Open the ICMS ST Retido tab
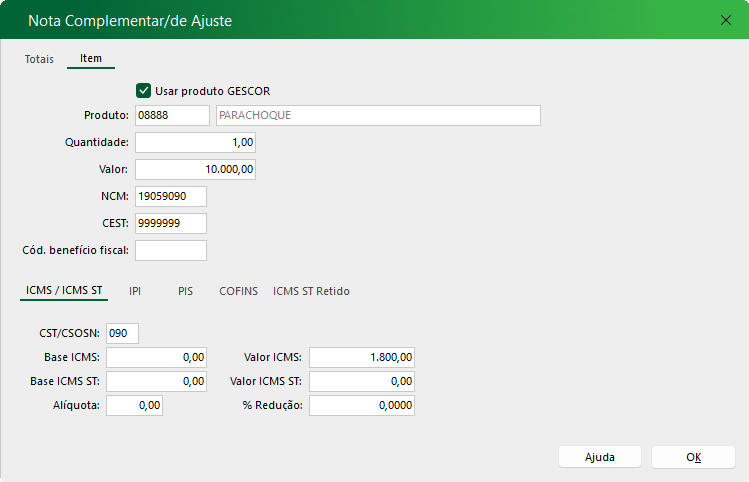The height and width of the screenshot is (482, 749). tap(311, 291)
